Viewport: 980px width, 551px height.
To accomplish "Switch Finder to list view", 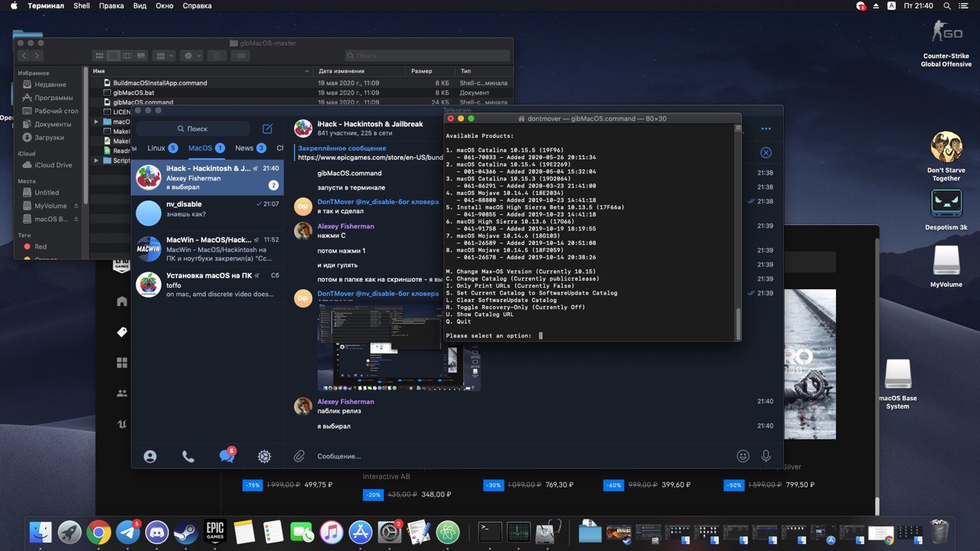I will (113, 55).
